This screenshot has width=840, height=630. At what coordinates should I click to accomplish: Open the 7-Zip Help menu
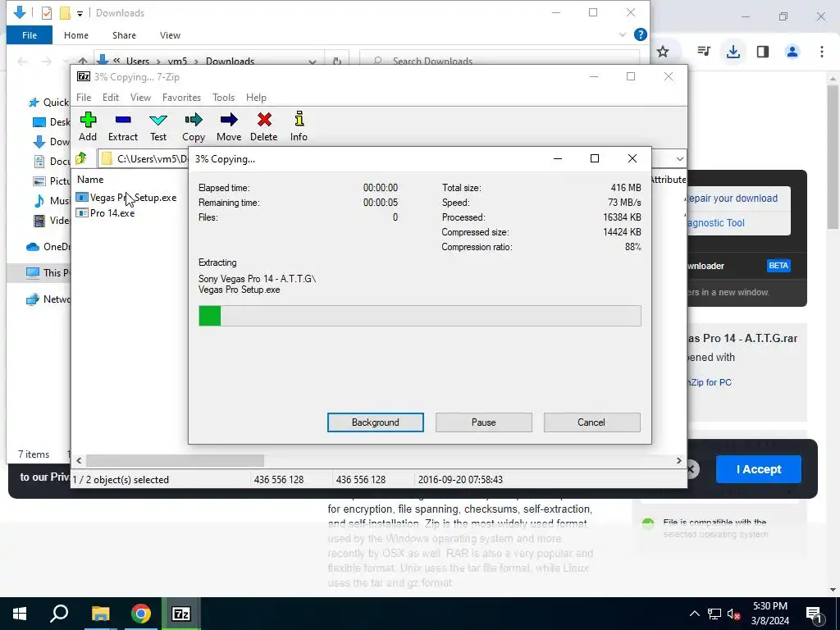[256, 98]
